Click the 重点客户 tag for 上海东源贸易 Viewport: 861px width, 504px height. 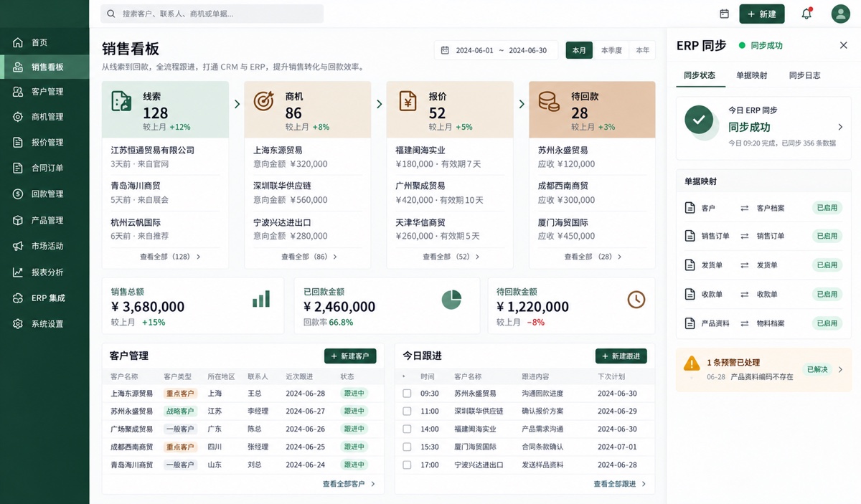180,394
